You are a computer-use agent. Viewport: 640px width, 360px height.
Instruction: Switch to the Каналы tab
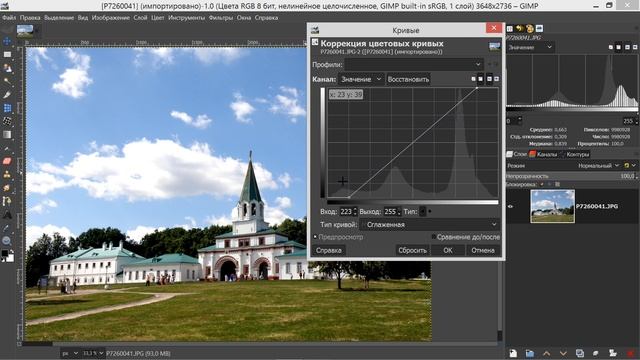(543, 154)
